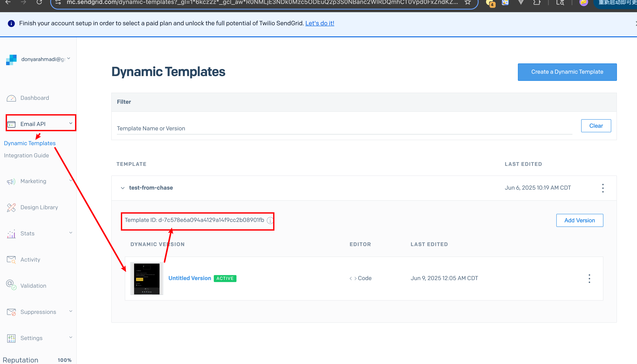Screen dimensions: 637x364
Task: Click the Jun 6, 2025 10:19 AM CDT date
Action: tap(538, 188)
